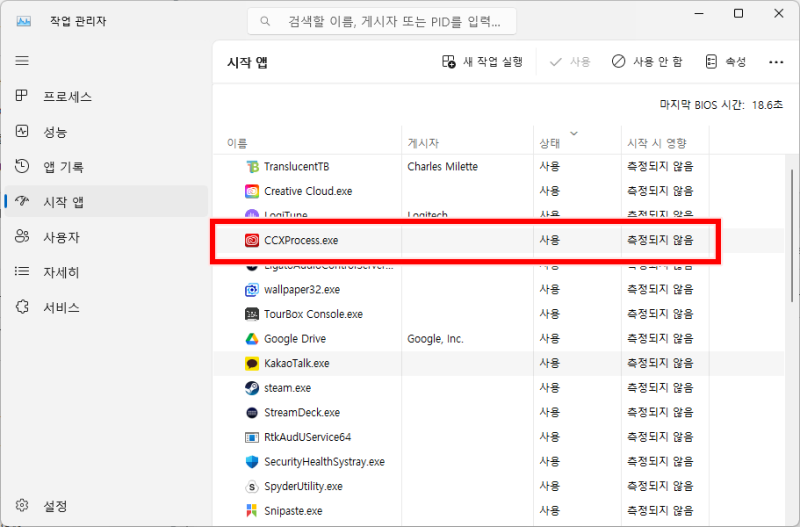Screen dimensions: 800x527
Task: Click into the search name/publisher/PID field
Action: (382, 21)
